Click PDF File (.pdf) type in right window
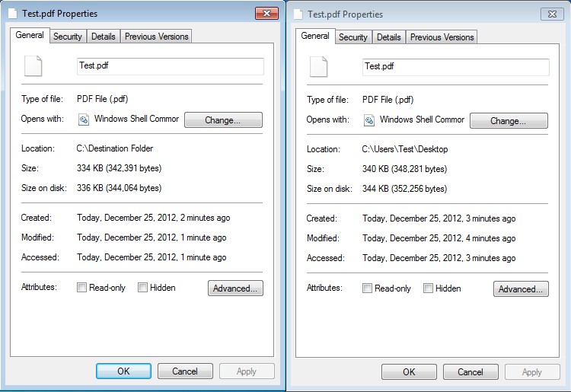The image size is (571, 392). pyautogui.click(x=388, y=100)
